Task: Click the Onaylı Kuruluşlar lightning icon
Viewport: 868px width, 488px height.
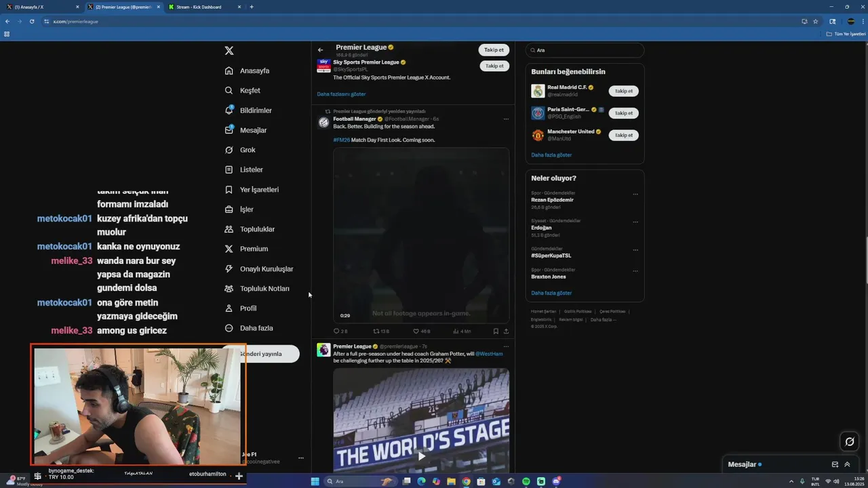Action: click(229, 268)
